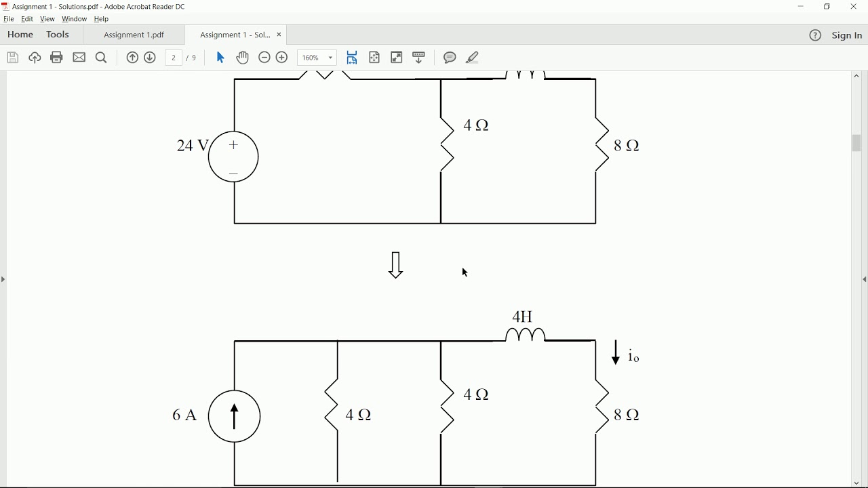
Task: Expand the left navigation pane arrow
Action: click(3, 279)
